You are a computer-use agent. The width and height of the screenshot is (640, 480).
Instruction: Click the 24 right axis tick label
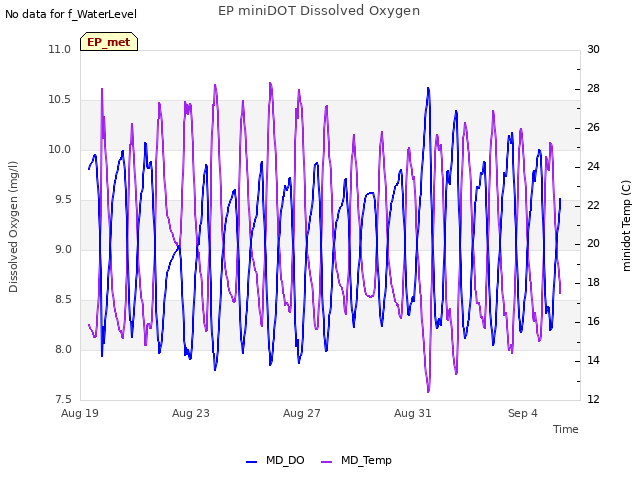pyautogui.click(x=593, y=166)
